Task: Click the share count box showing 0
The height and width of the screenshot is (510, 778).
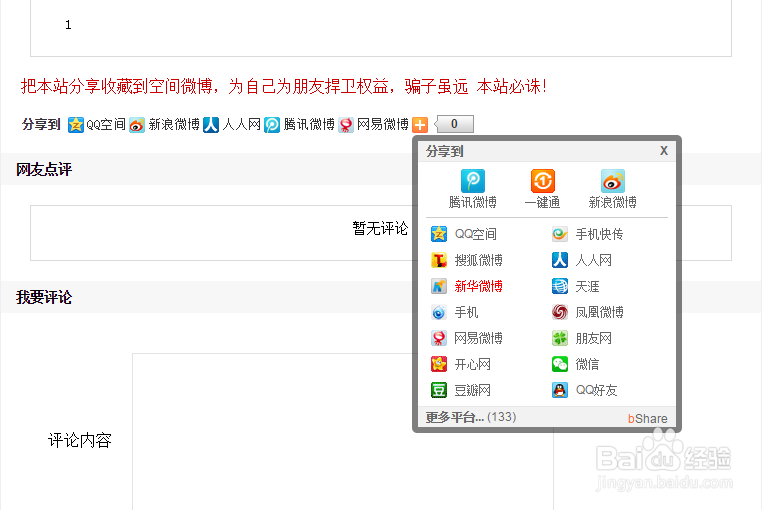Action: pos(454,124)
